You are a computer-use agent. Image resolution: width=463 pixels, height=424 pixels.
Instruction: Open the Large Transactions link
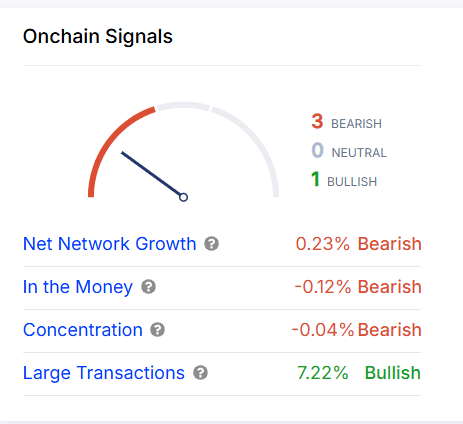(x=104, y=373)
